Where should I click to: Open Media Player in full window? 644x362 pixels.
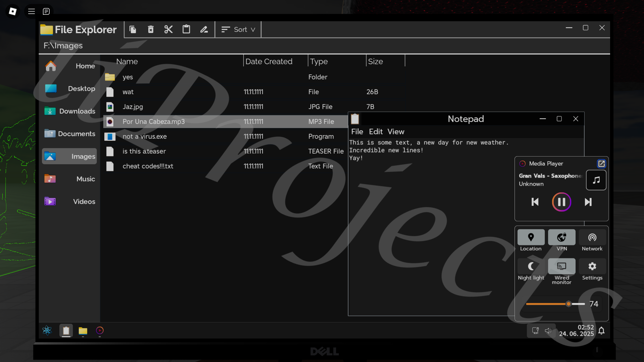pos(601,164)
